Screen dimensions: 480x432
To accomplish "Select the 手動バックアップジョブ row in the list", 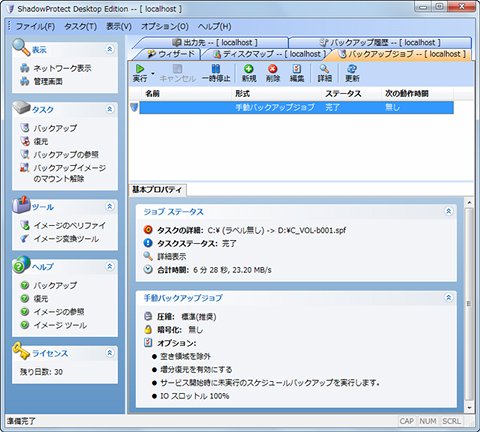I will point(296,107).
